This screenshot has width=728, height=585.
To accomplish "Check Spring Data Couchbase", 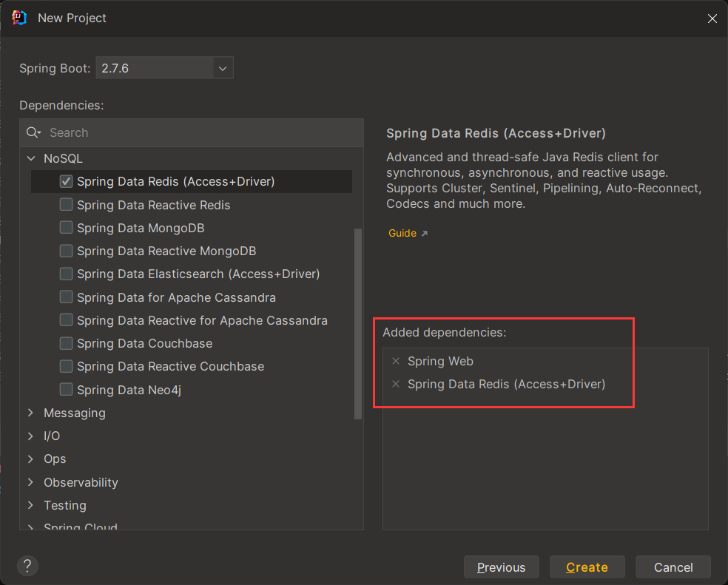I will click(x=66, y=343).
